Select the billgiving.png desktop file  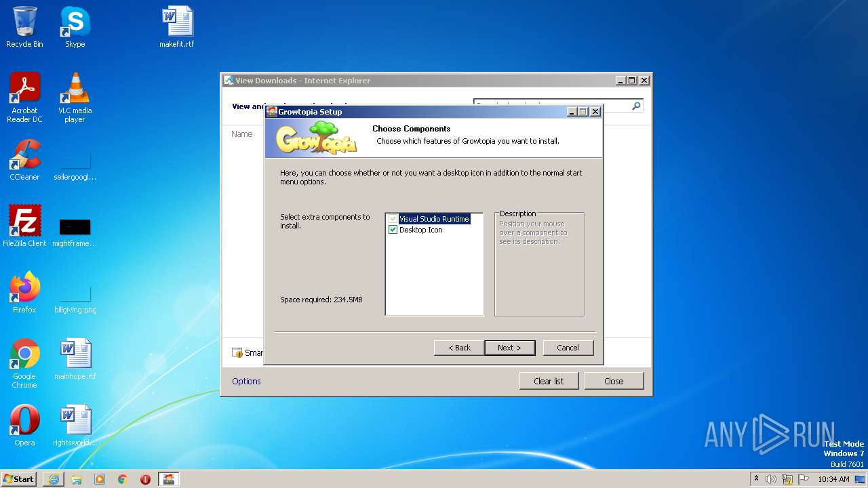tap(75, 298)
